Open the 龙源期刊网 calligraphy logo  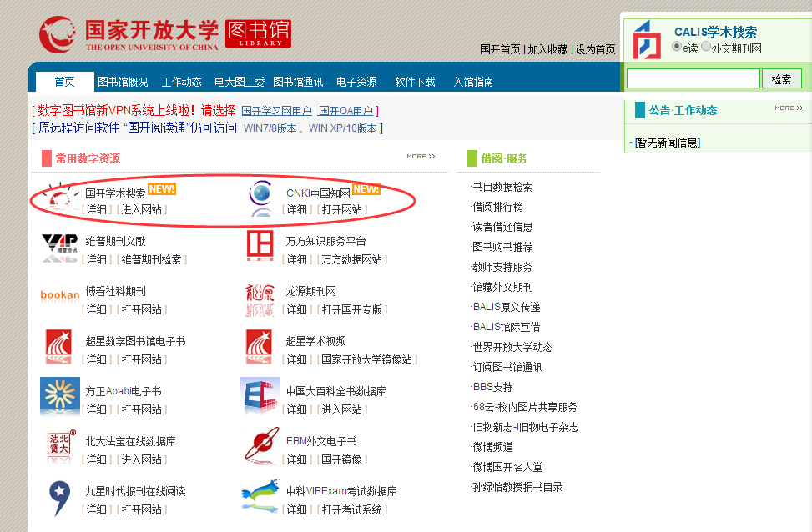point(260,299)
